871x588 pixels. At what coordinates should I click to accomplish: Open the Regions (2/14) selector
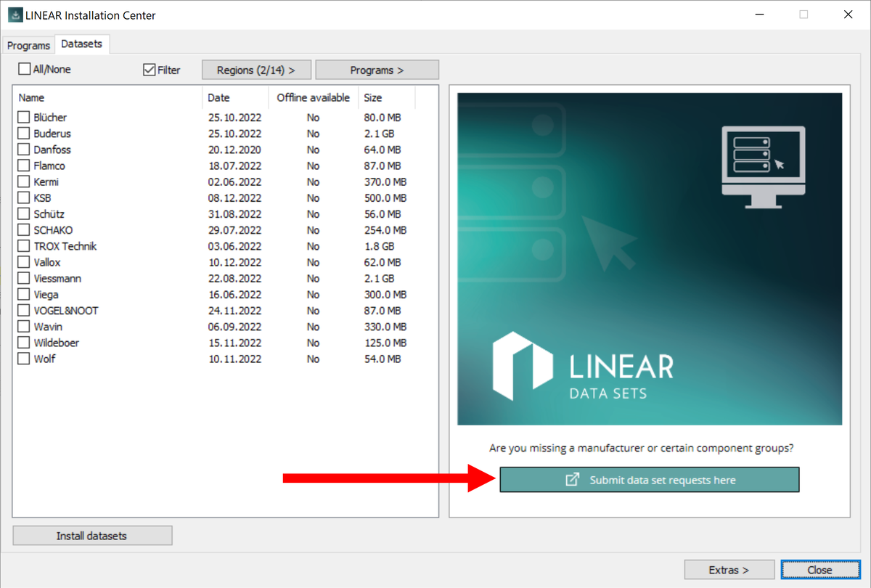256,69
